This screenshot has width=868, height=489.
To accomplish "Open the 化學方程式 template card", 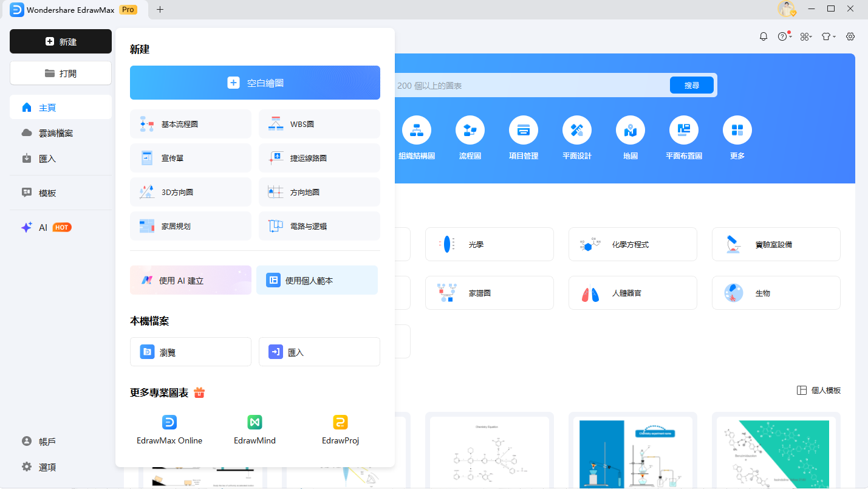I will pos(633,244).
